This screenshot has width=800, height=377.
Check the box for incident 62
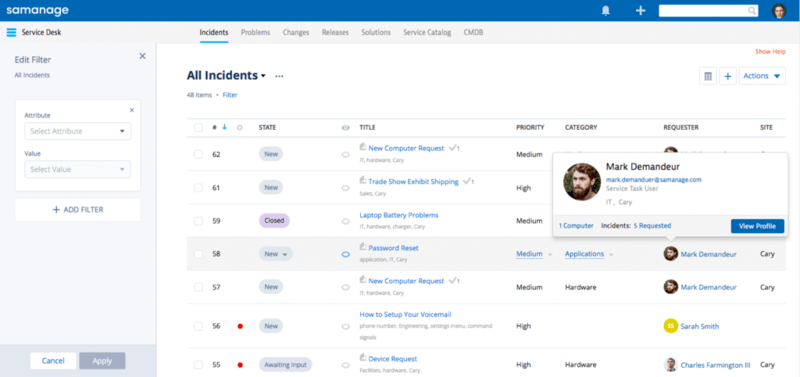(x=198, y=154)
